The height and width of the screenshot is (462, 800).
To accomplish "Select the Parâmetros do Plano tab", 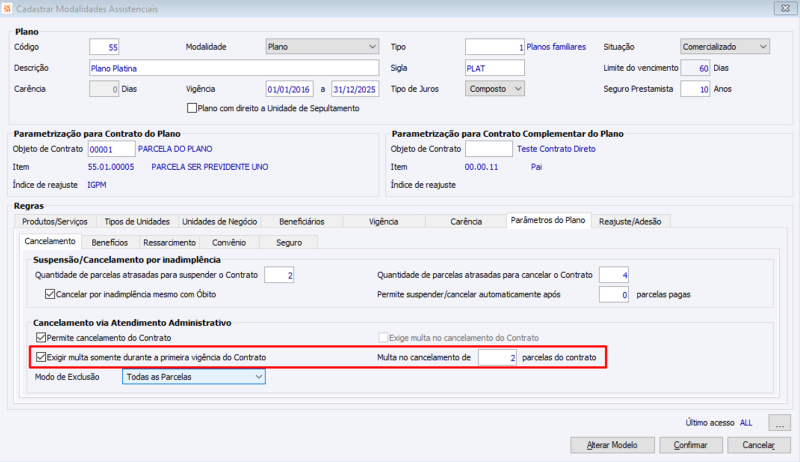I will click(x=548, y=220).
